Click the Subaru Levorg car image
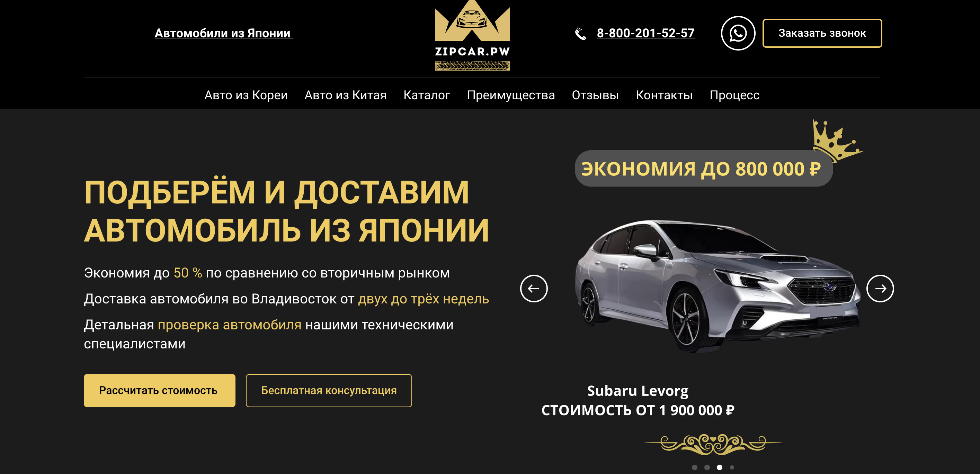Viewport: 980px width, 474px height. (717, 286)
